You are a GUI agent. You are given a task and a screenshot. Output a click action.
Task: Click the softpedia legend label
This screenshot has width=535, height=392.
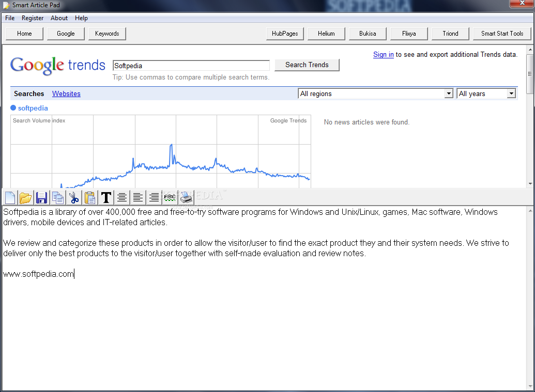pos(33,108)
